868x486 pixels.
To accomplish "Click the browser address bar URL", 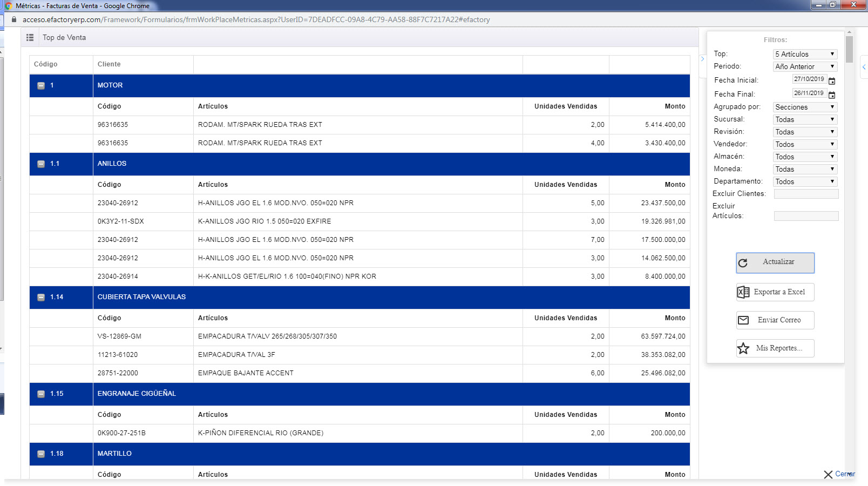I will click(x=256, y=19).
